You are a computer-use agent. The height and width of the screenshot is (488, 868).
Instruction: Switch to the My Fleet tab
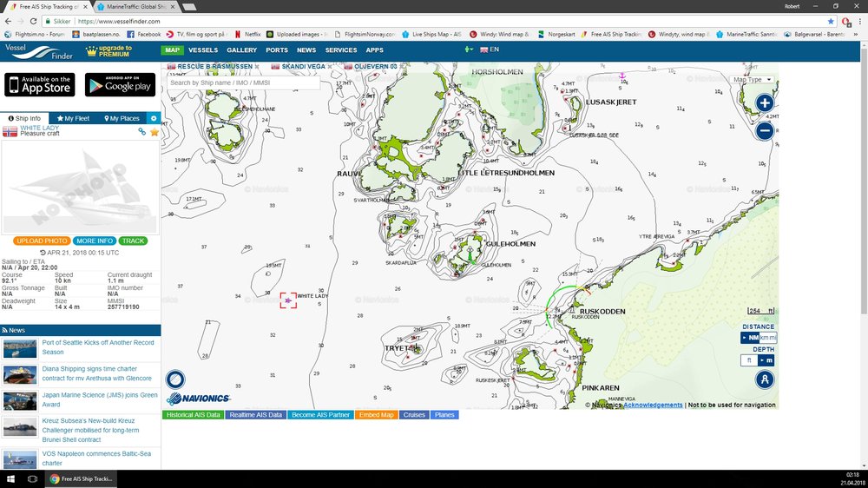pos(73,118)
